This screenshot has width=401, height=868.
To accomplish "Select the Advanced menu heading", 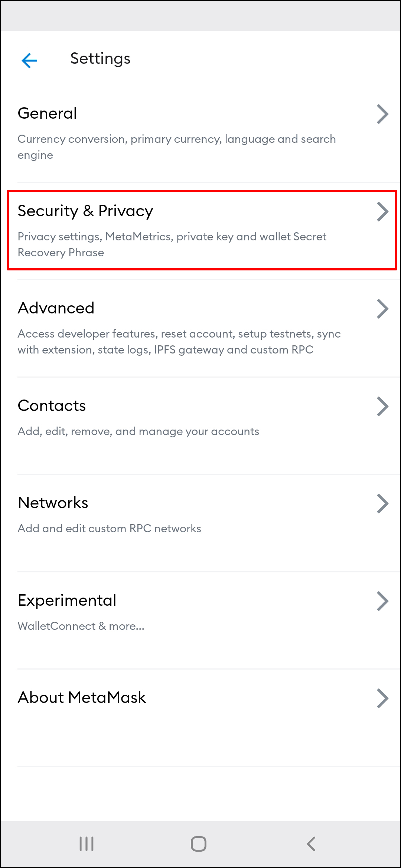I will pyautogui.click(x=56, y=308).
